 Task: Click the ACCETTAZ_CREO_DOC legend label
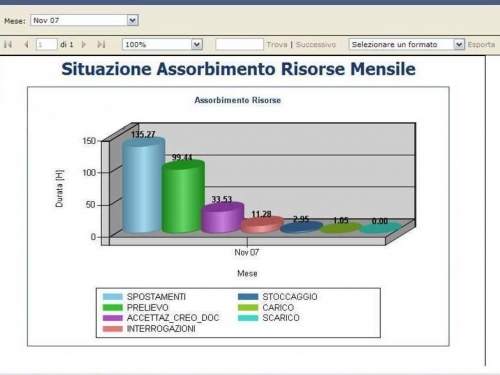(173, 318)
